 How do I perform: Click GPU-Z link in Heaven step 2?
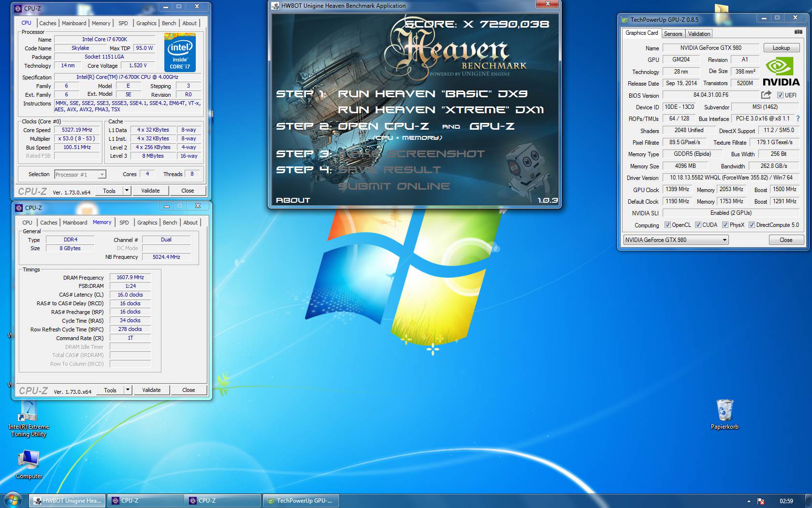coord(492,126)
